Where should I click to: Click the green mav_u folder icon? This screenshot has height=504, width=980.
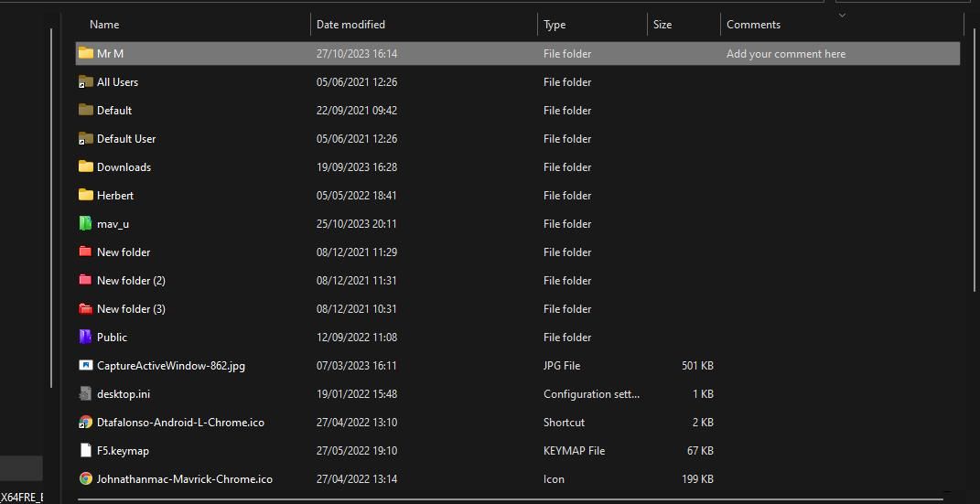point(85,223)
